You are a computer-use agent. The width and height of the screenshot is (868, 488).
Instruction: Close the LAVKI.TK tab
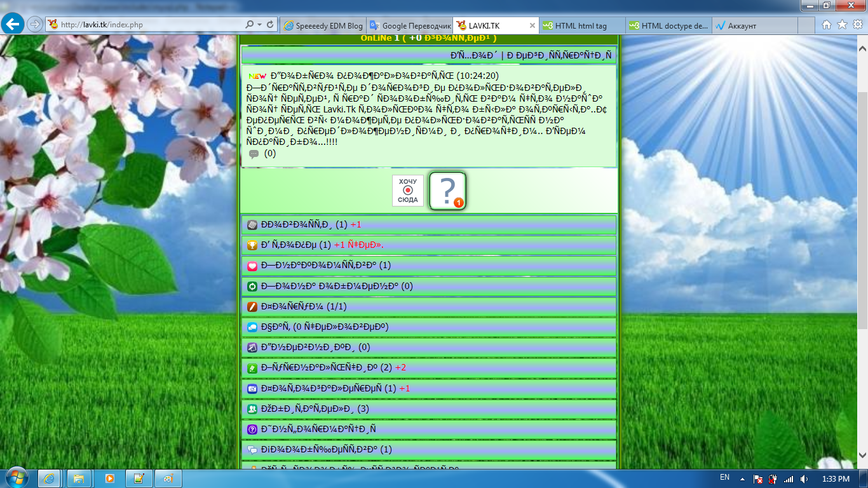click(532, 26)
